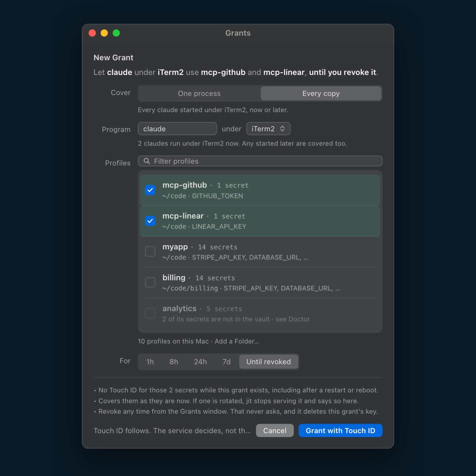Open the iTerm2 parent program dropdown

268,129
